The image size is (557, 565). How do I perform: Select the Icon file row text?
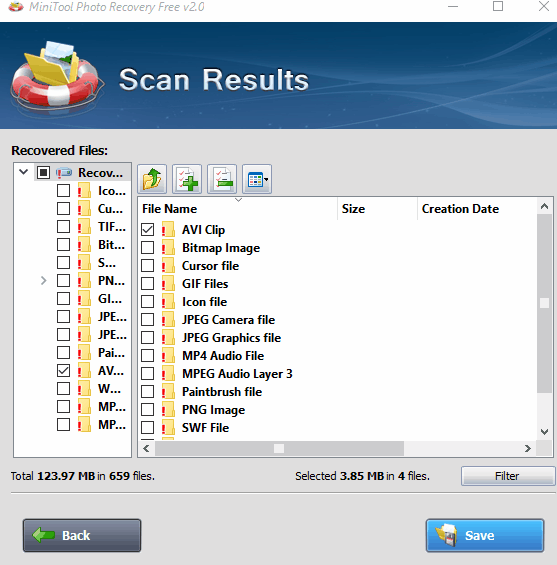(x=204, y=302)
